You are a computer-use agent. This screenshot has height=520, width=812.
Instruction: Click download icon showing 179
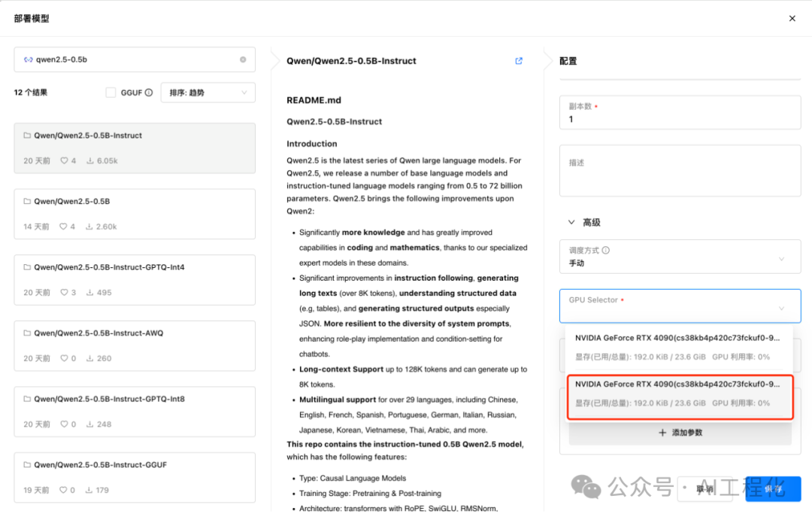(x=89, y=490)
